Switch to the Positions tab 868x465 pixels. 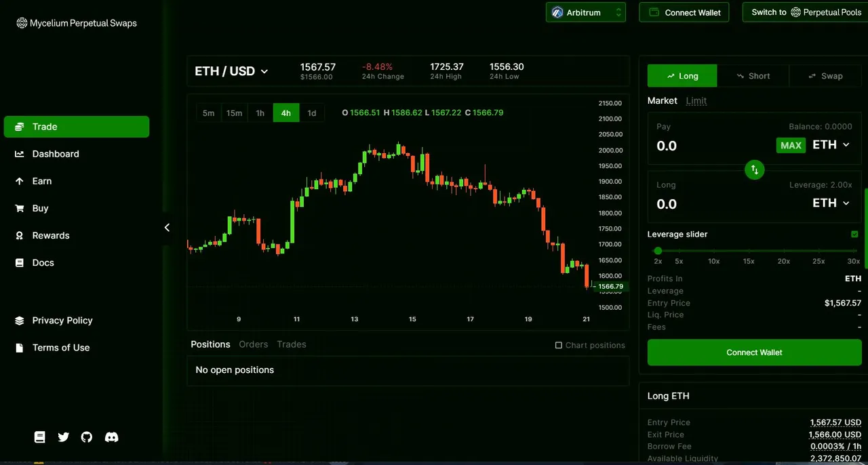[x=210, y=344]
